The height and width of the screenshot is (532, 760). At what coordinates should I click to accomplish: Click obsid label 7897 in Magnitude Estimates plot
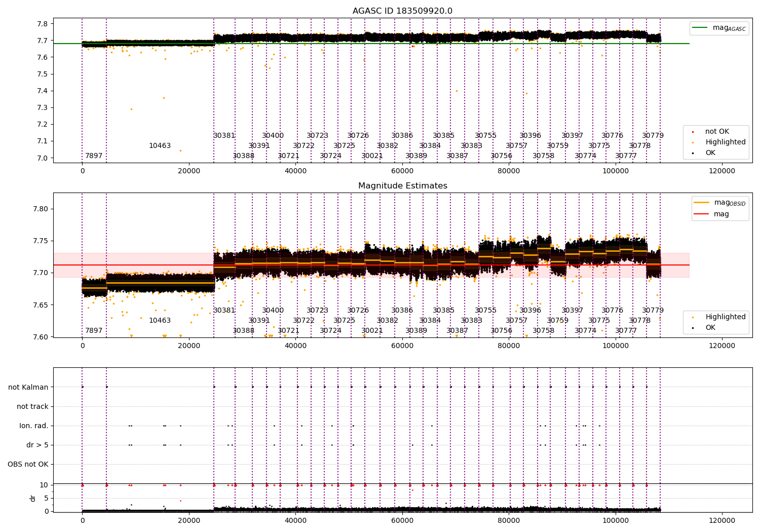94,331
